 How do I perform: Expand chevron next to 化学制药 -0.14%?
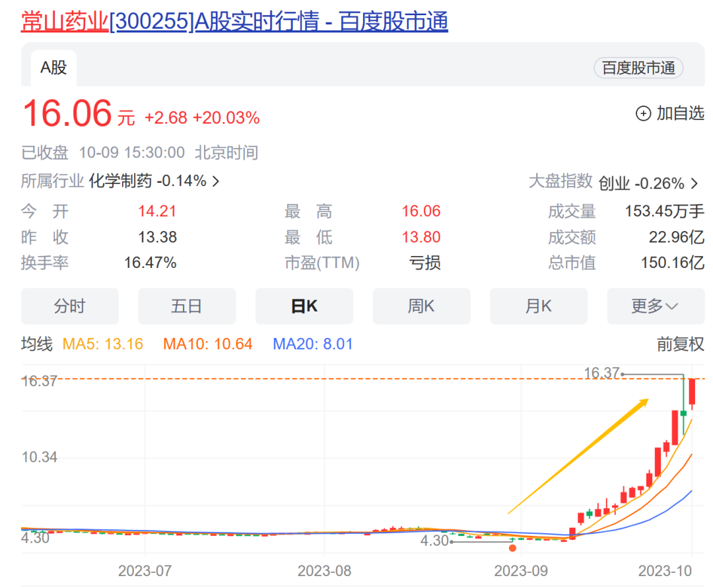coord(216,181)
